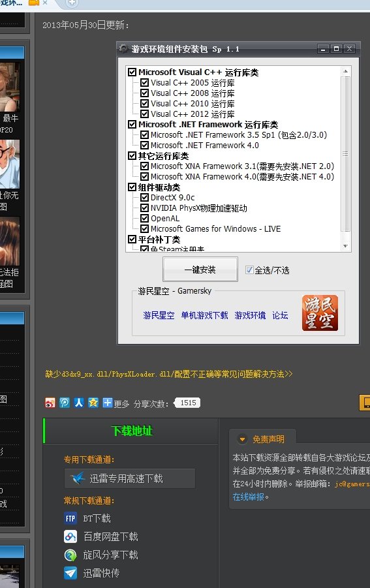Share to Qzone star icon
Screen dimensions: 370x588
[x=93, y=403]
